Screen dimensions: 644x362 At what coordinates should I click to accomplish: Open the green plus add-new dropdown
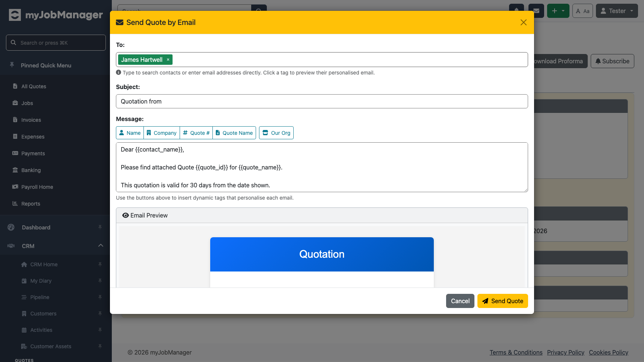point(558,11)
